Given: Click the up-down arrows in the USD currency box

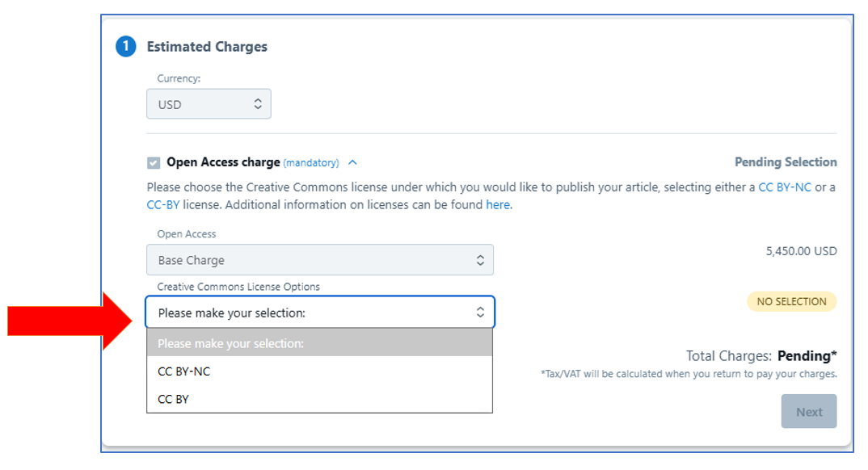Looking at the screenshot, I should point(258,104).
